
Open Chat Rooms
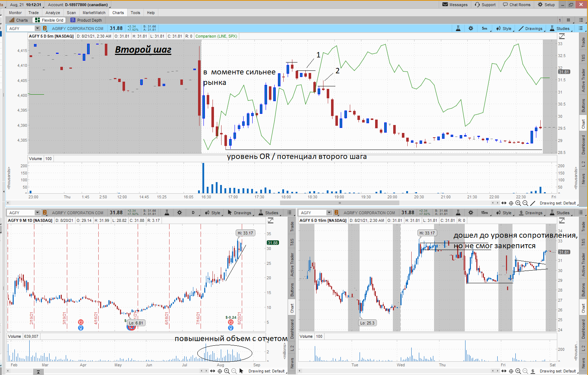[x=517, y=5]
